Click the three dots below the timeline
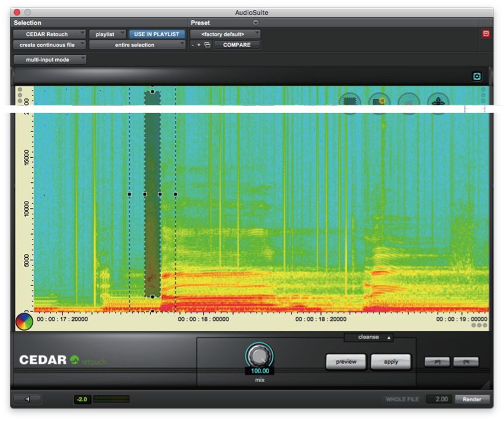The image size is (504, 421). point(480,326)
